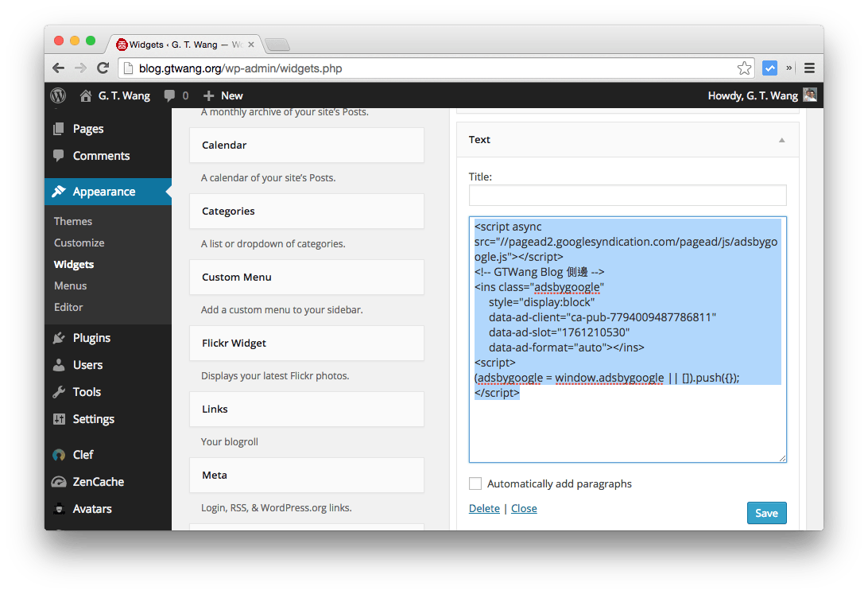Click the comments bubble icon in the top bar
868x594 pixels.
(x=170, y=95)
